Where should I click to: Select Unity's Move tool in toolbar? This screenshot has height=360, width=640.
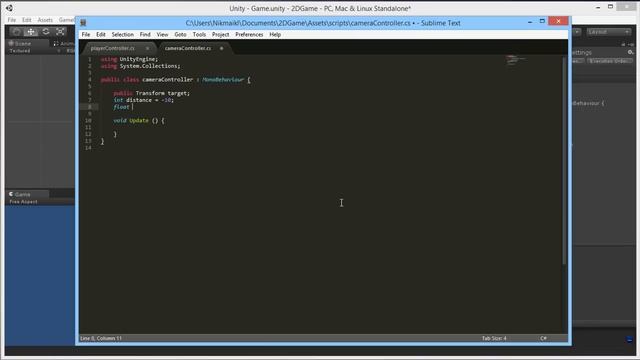(x=31, y=31)
